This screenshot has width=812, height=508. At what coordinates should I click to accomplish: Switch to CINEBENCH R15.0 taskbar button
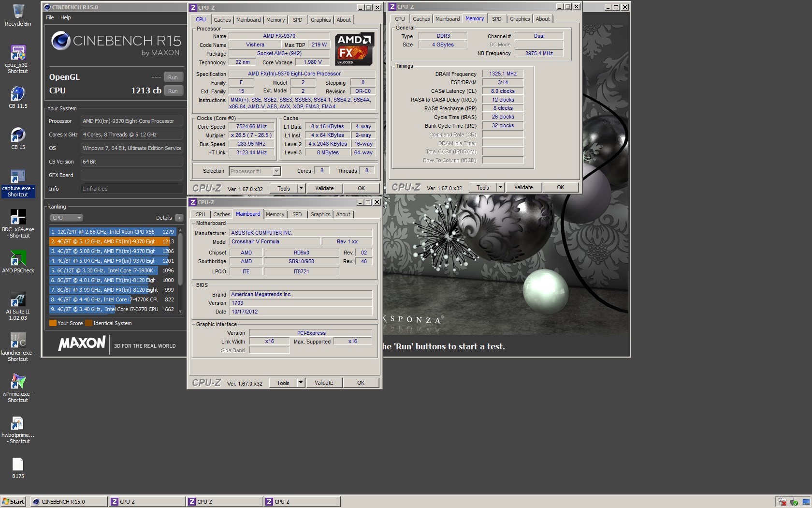pyautogui.click(x=69, y=502)
